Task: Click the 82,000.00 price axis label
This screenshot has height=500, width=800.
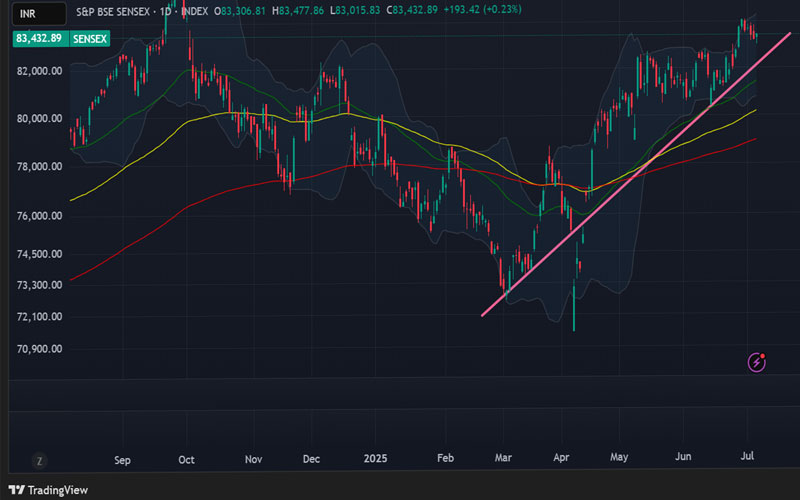Action: click(40, 71)
